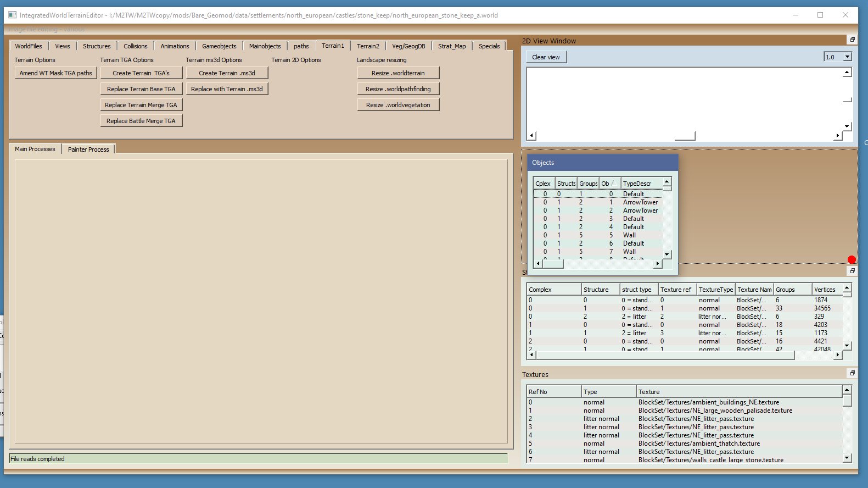Undock the structures list panel

click(852, 271)
